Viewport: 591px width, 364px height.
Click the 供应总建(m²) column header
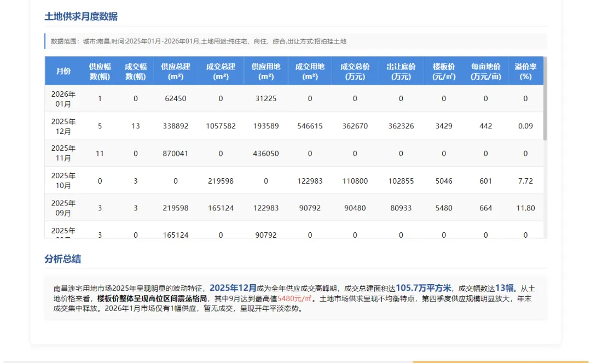point(175,71)
